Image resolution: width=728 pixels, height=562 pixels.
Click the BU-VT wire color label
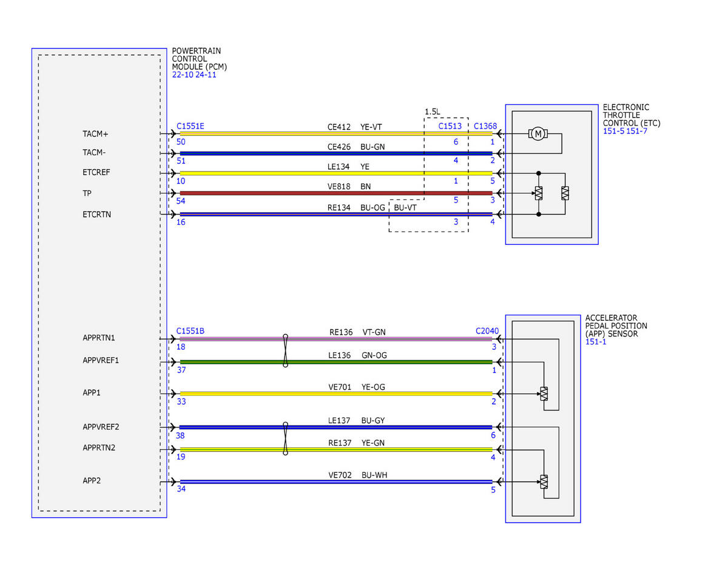click(x=406, y=207)
